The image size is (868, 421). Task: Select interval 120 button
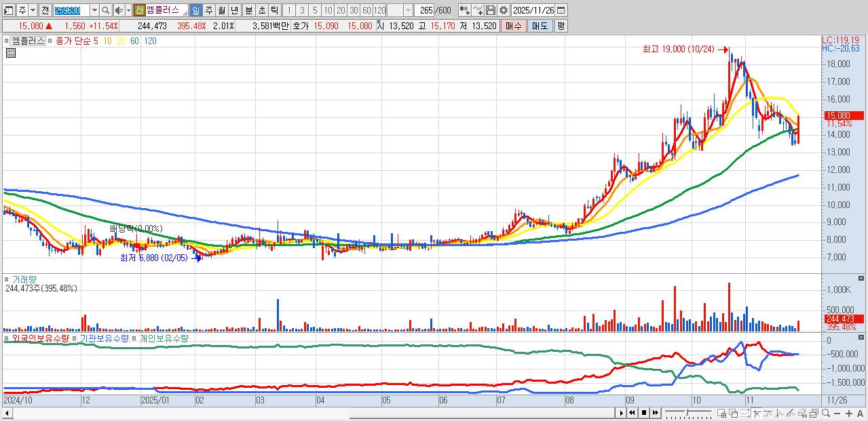point(380,10)
